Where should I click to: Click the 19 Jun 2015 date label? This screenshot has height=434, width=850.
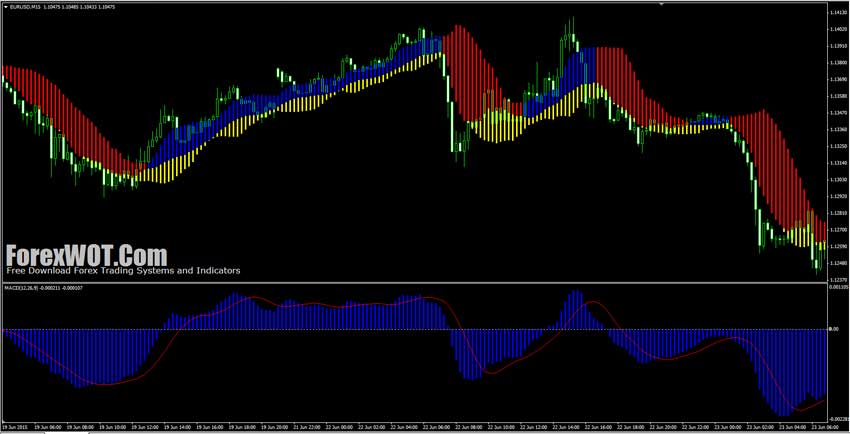point(15,427)
